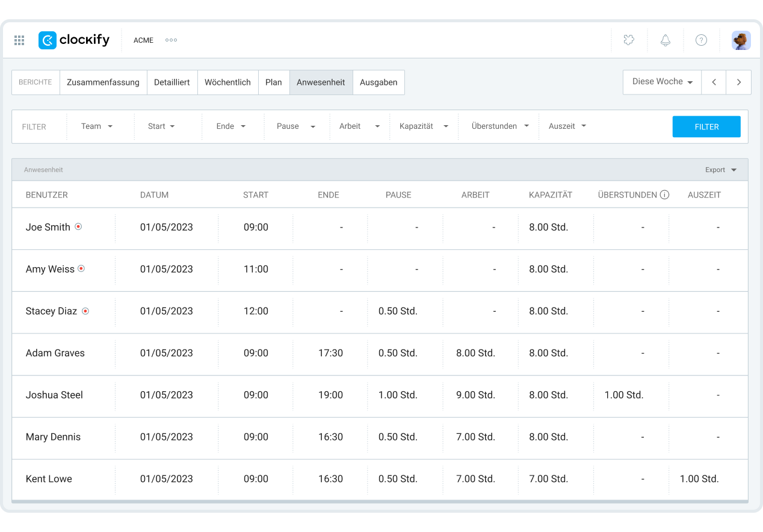This screenshot has height=532, width=763.
Task: Expand the Überstunden filter dropdown
Action: point(500,126)
